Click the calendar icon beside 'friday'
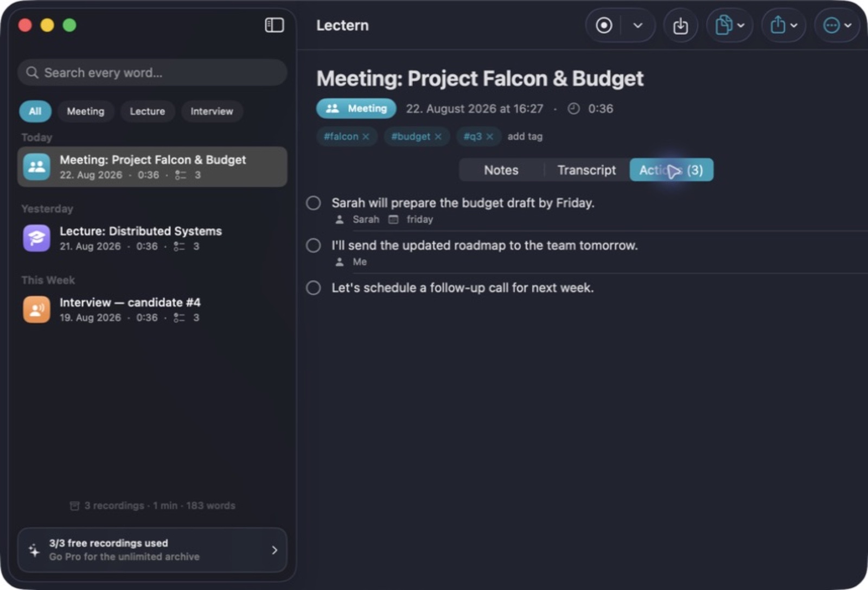Image resolution: width=868 pixels, height=590 pixels. click(x=393, y=220)
